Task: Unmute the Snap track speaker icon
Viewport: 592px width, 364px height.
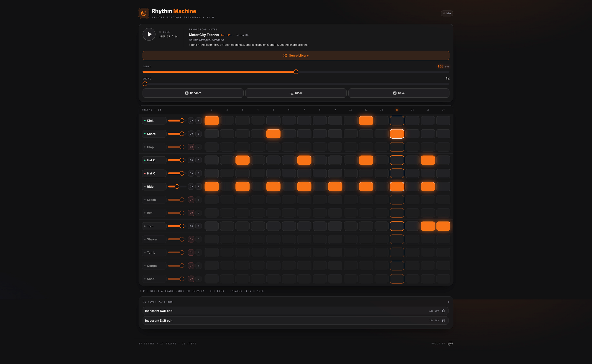Action: 191,279
